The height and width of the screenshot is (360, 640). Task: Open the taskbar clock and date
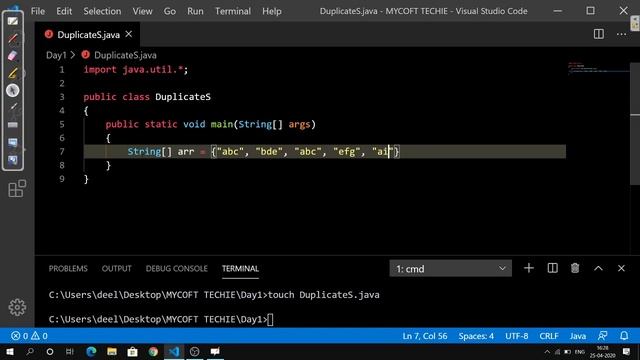click(x=602, y=351)
